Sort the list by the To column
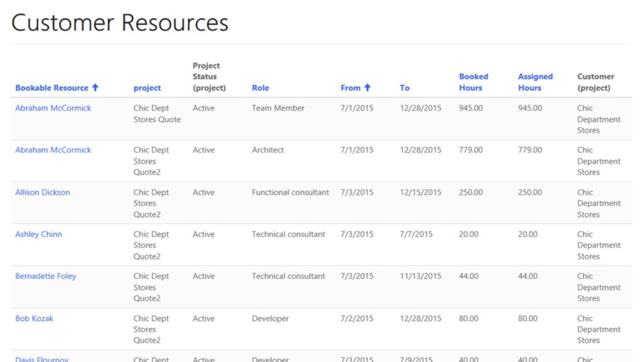644x362 pixels. click(405, 88)
